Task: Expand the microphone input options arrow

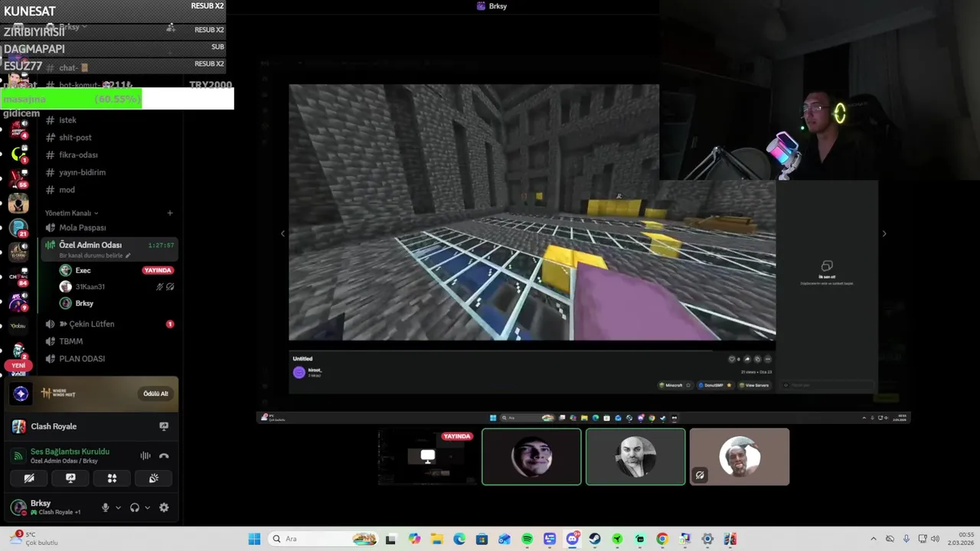Action: pyautogui.click(x=118, y=507)
